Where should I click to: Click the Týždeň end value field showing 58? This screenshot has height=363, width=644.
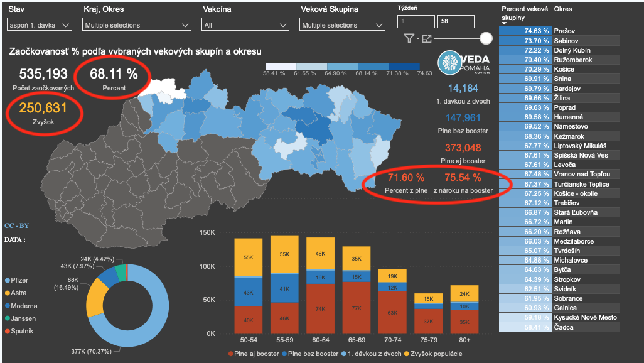click(456, 22)
